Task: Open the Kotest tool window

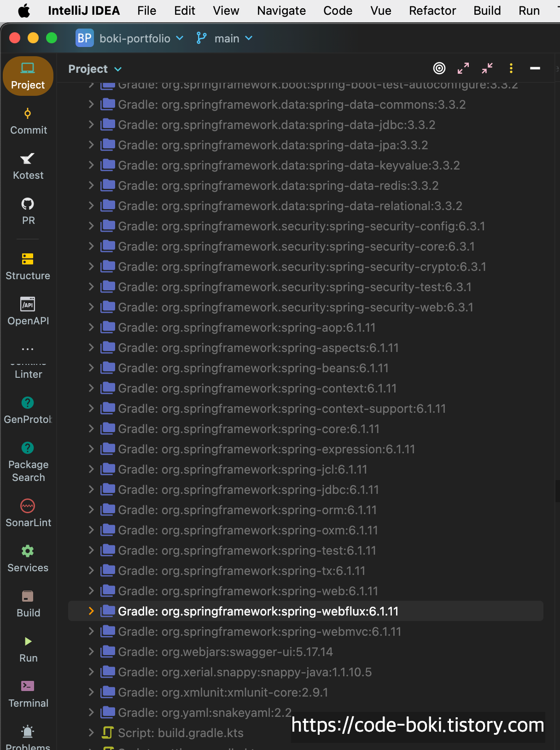Action: [28, 166]
